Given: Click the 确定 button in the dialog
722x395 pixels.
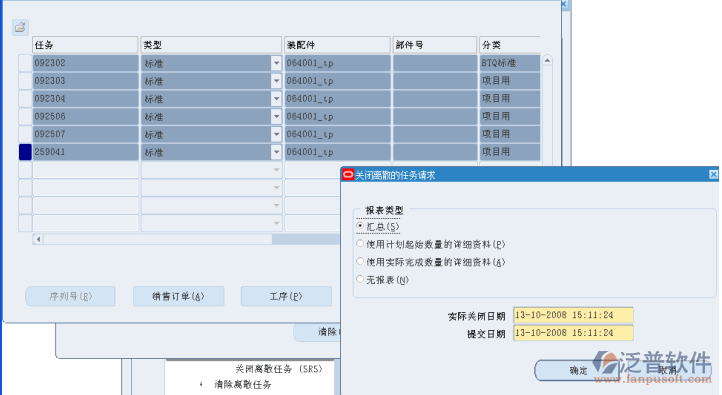Looking at the screenshot, I should [579, 371].
